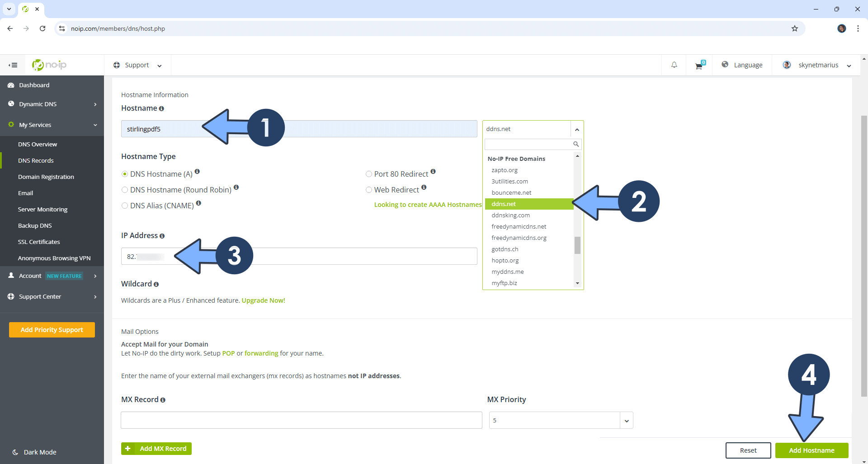Select DNS Hostname (A) radio button
The height and width of the screenshot is (464, 868).
[x=125, y=174]
